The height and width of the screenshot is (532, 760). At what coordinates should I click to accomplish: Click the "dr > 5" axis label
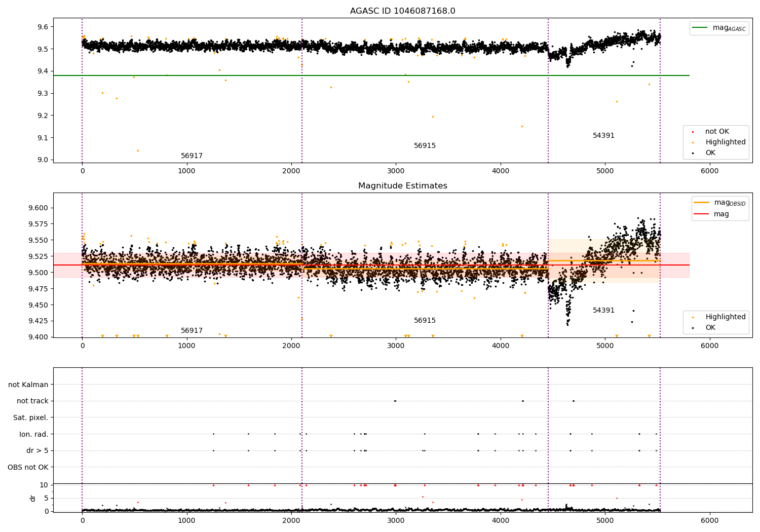coord(37,451)
